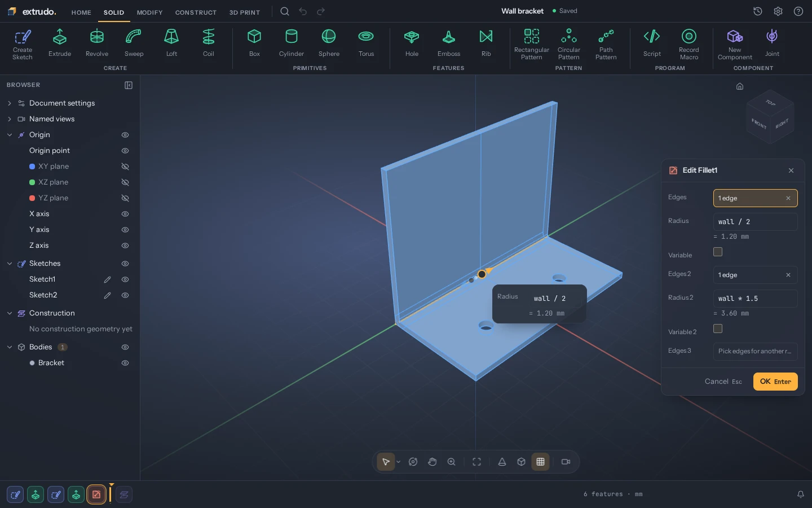This screenshot has height=508, width=812.
Task: Start Record Macro
Action: click(689, 44)
